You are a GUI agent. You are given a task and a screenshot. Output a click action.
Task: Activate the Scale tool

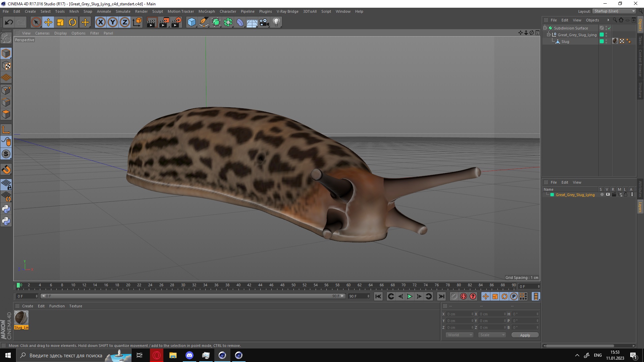coord(60,22)
